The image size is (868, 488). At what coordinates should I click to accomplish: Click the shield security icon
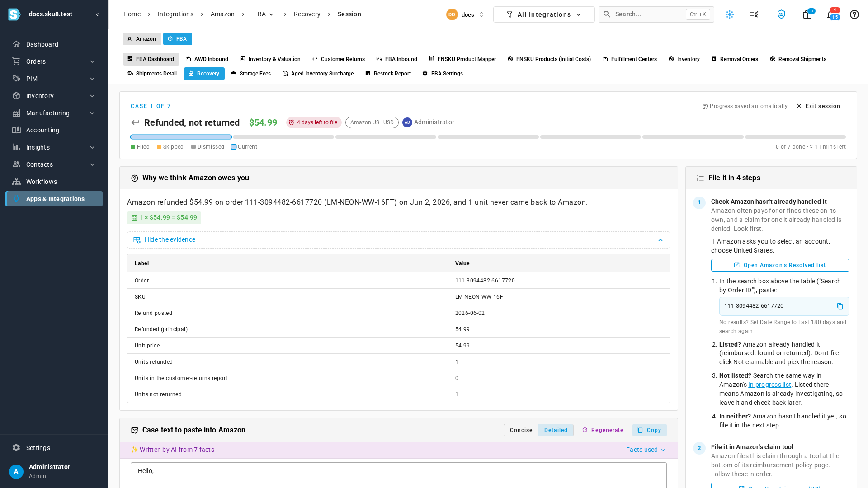click(x=781, y=14)
